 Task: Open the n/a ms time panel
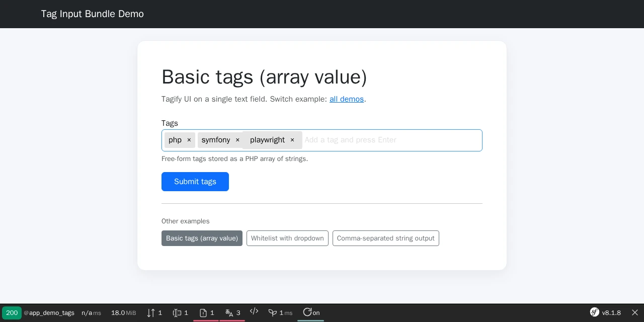91,313
